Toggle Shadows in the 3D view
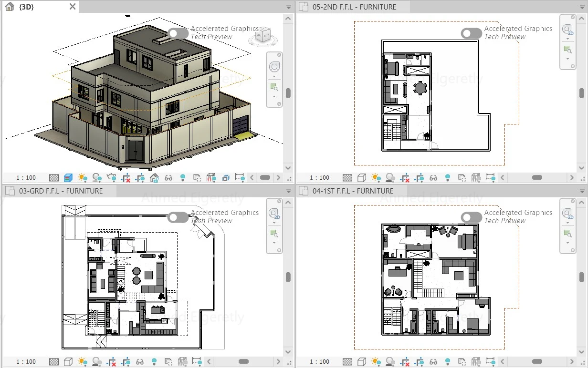 [x=97, y=178]
